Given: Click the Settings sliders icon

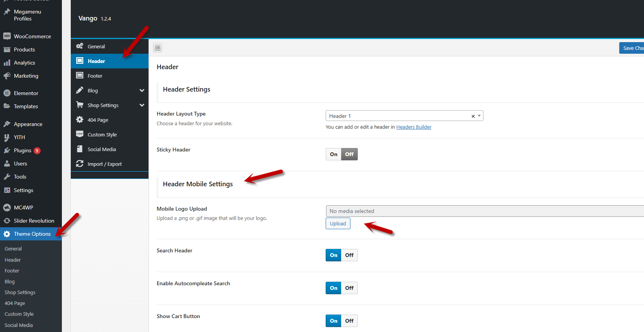Looking at the screenshot, I should (7, 190).
